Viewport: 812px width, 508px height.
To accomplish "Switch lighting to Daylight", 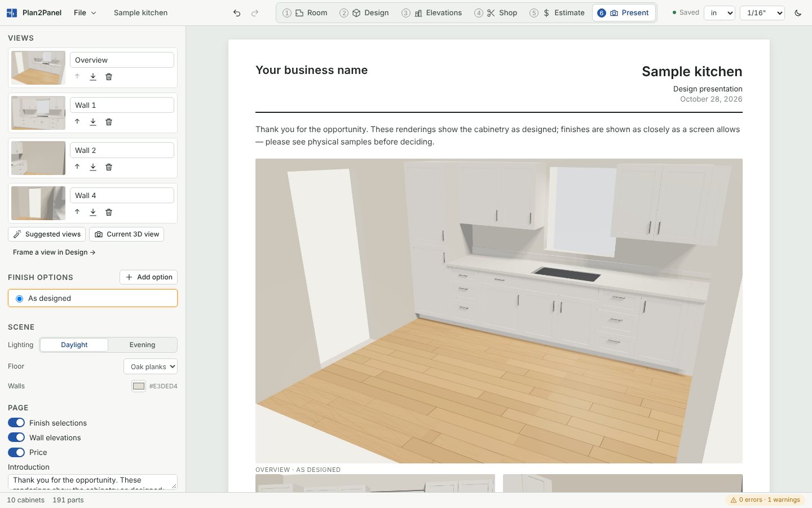I will [74, 345].
